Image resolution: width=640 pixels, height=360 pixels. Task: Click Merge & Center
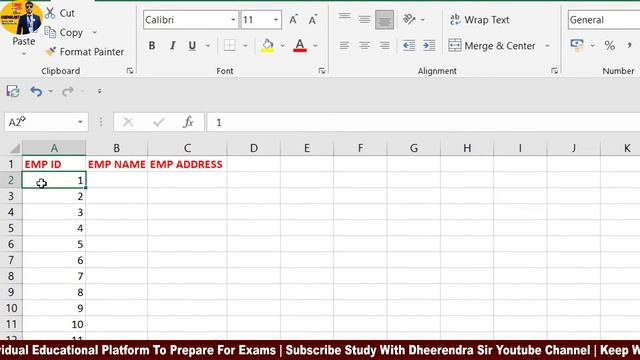click(492, 45)
